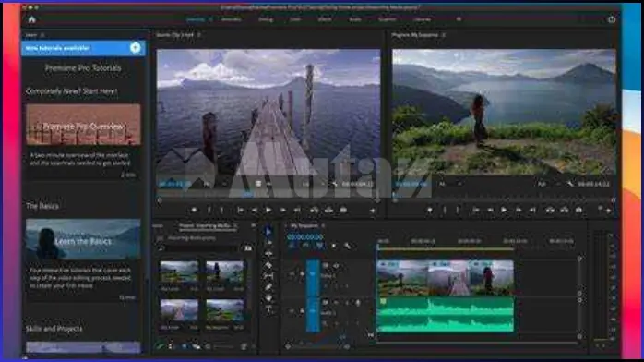The image size is (644, 362).
Task: Switch to Audio workspace
Action: tap(355, 19)
